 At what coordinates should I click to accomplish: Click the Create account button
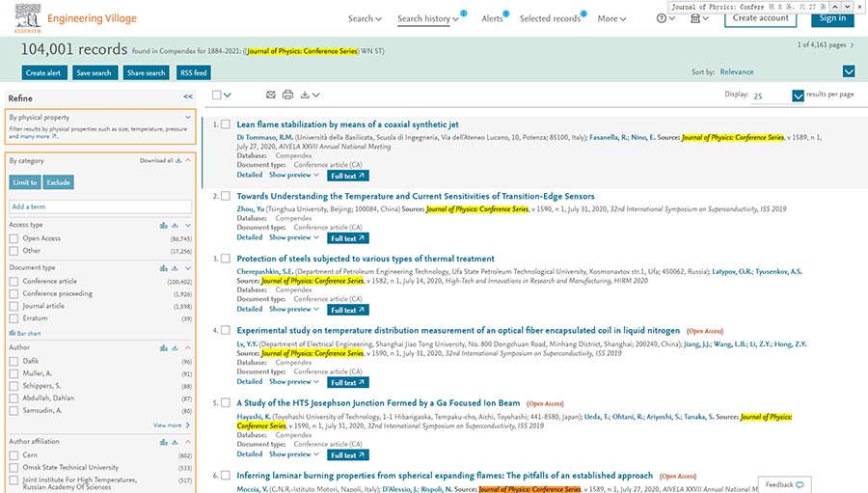[761, 18]
